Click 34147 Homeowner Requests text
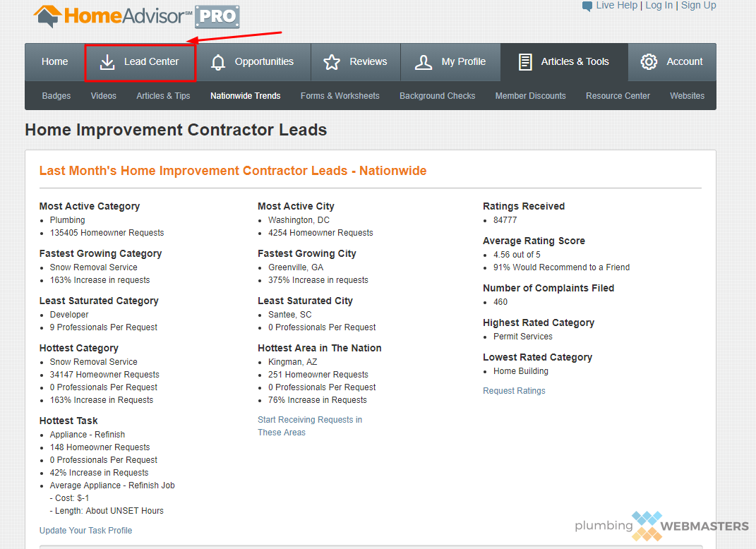The image size is (756, 549). [x=104, y=374]
